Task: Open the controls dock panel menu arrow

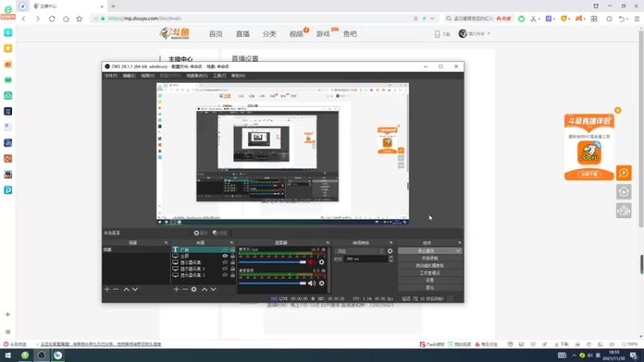Action: pos(460,243)
